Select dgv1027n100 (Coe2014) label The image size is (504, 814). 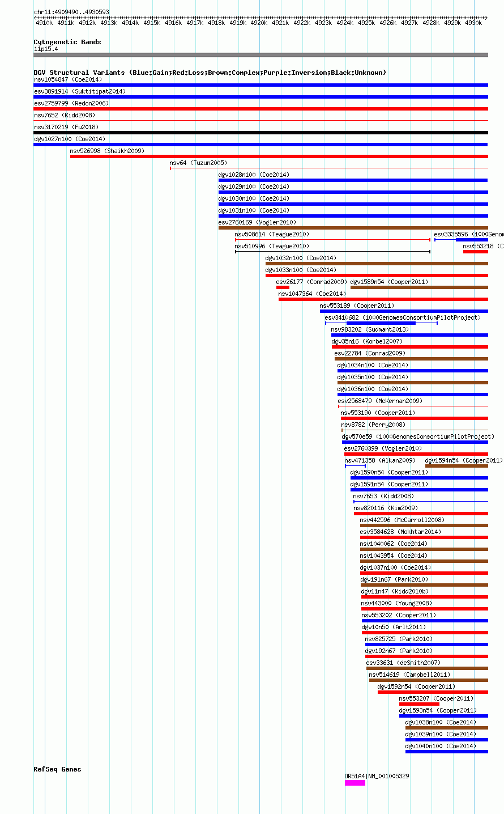click(x=70, y=139)
